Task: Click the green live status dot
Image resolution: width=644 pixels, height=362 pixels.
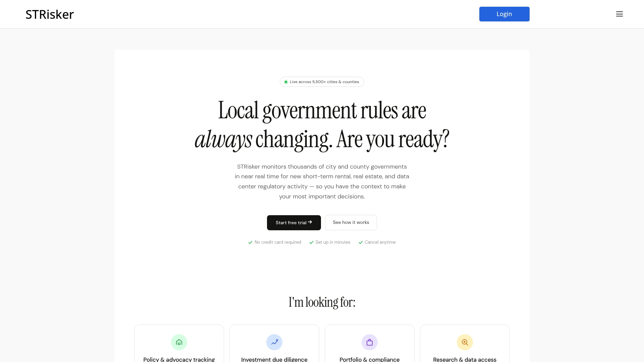Action: (286, 82)
